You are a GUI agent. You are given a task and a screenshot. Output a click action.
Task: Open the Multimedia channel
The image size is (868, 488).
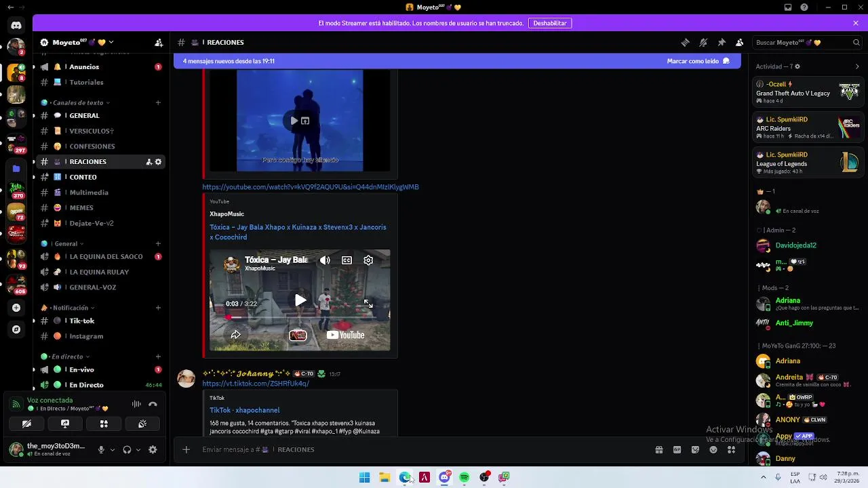point(101,192)
